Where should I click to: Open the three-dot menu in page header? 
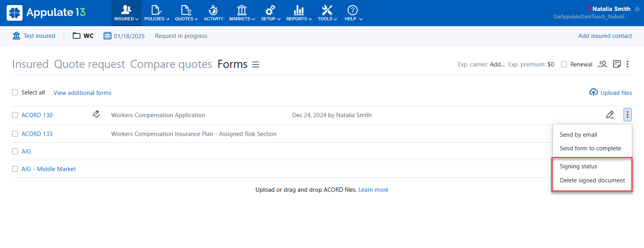pyautogui.click(x=628, y=64)
